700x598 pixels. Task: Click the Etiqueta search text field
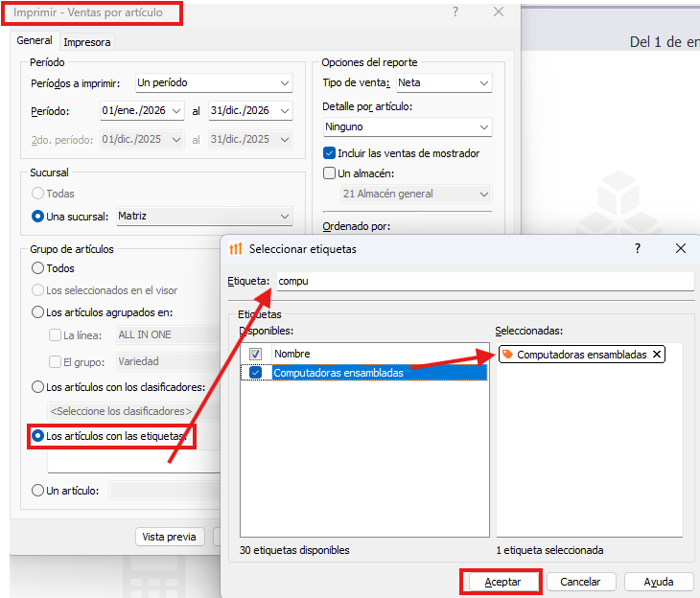[x=483, y=281]
